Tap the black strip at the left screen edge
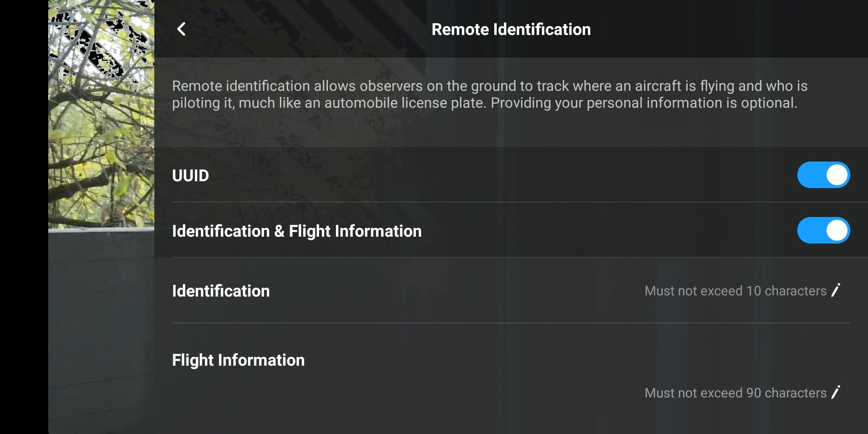 (23, 217)
